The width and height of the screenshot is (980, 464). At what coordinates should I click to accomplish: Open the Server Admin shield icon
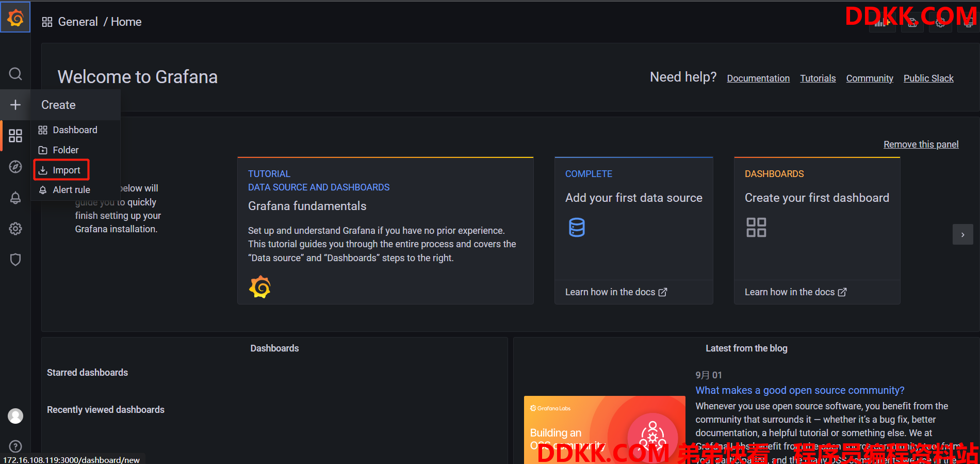pyautogui.click(x=15, y=260)
